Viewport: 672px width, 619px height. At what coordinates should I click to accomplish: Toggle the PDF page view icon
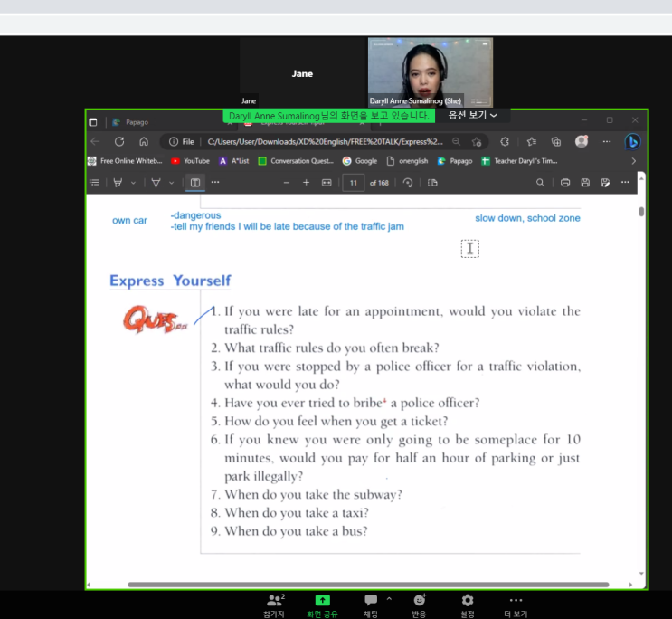(432, 183)
